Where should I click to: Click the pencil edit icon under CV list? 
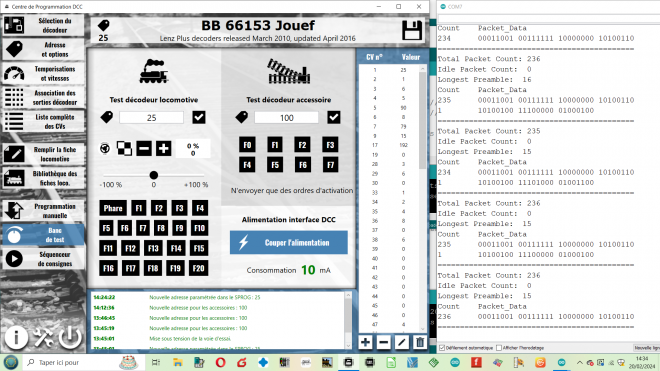click(402, 342)
